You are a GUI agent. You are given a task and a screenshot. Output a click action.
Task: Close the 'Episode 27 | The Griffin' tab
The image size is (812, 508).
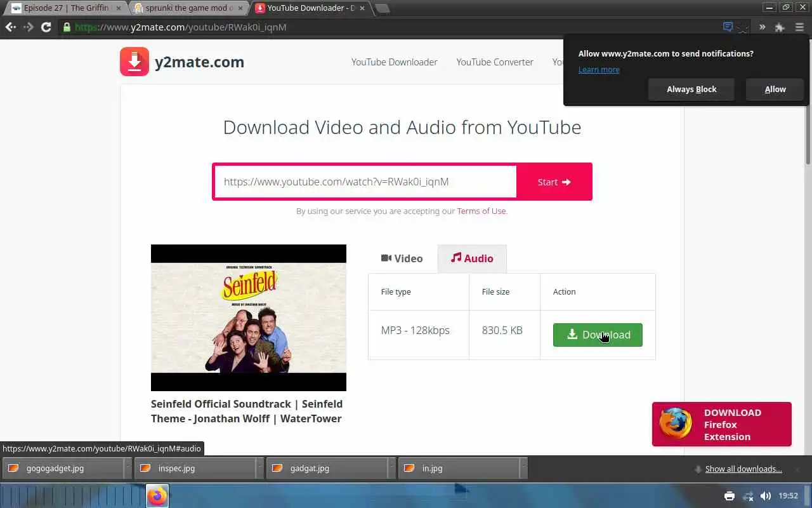119,8
